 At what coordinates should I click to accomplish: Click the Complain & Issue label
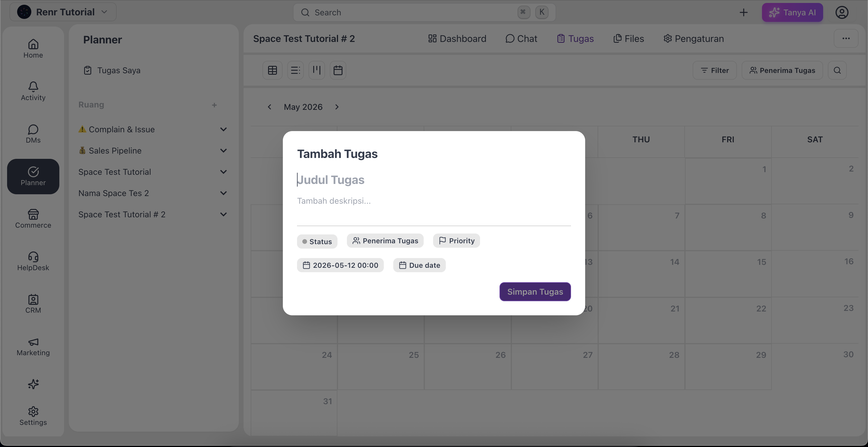[x=122, y=129]
